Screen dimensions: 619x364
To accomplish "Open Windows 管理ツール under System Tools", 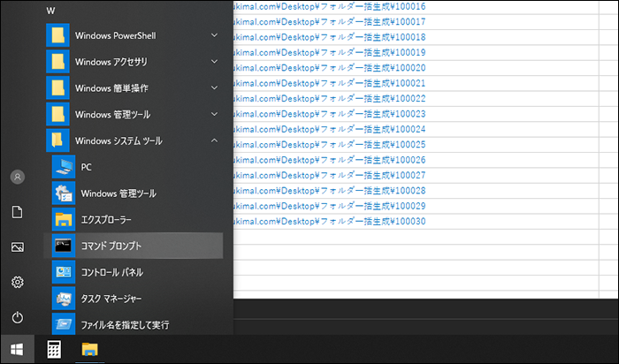I will pyautogui.click(x=118, y=193).
